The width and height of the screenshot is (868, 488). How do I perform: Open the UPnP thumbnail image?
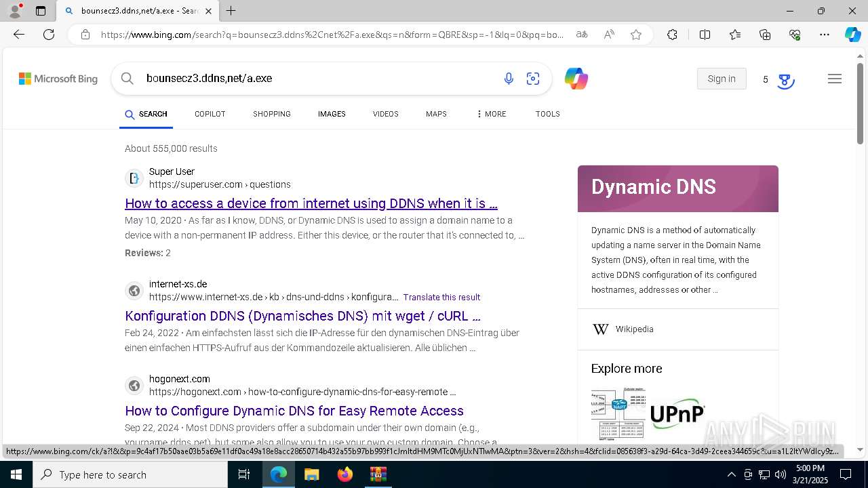tap(678, 413)
